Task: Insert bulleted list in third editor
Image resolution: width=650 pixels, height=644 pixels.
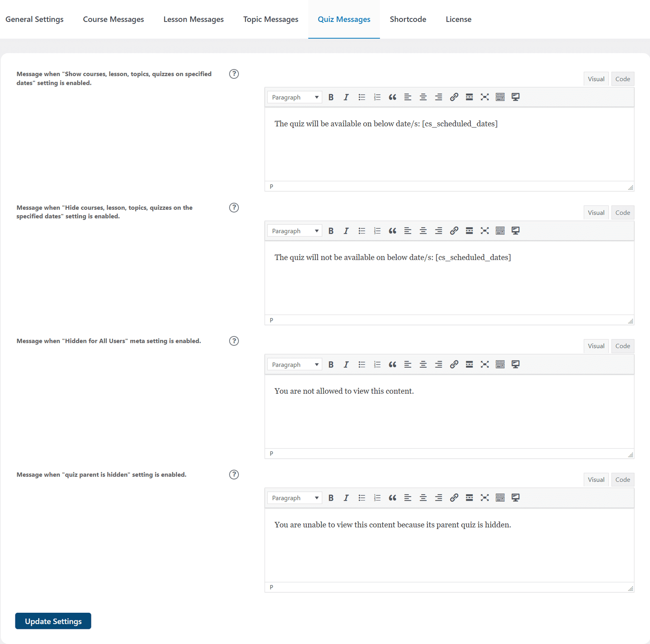Action: pyautogui.click(x=362, y=364)
